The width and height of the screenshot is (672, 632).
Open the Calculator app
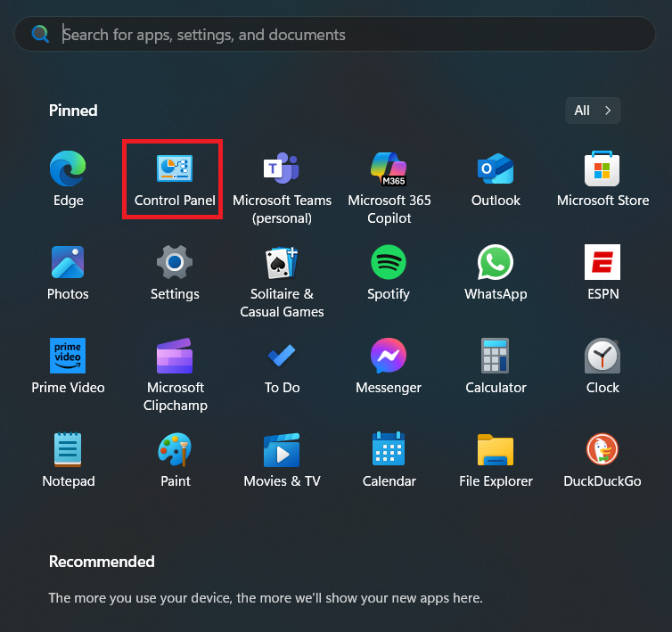coord(496,365)
